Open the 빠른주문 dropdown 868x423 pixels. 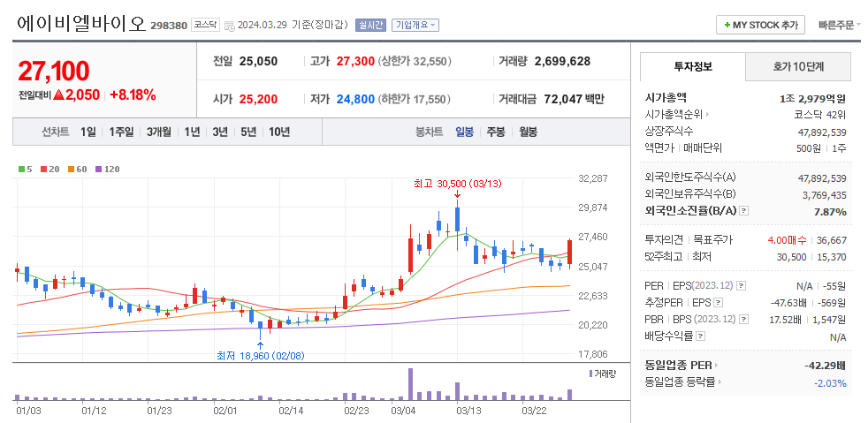[x=839, y=25]
